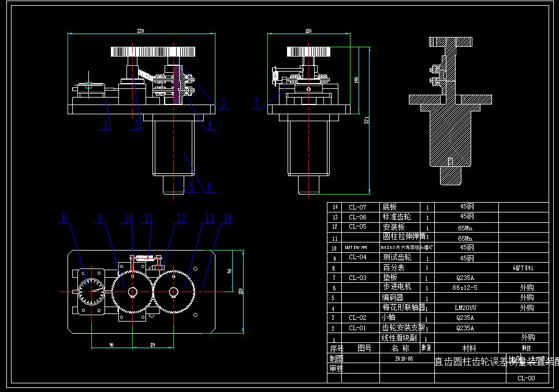Click the "制图" title block label
Image resolution: width=559 pixels, height=392 pixels.
336,358
